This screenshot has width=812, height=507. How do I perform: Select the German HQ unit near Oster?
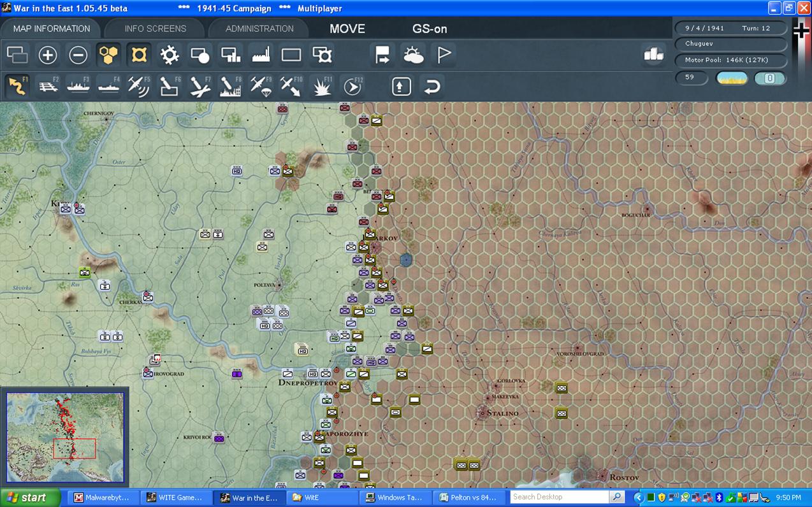(x=237, y=171)
